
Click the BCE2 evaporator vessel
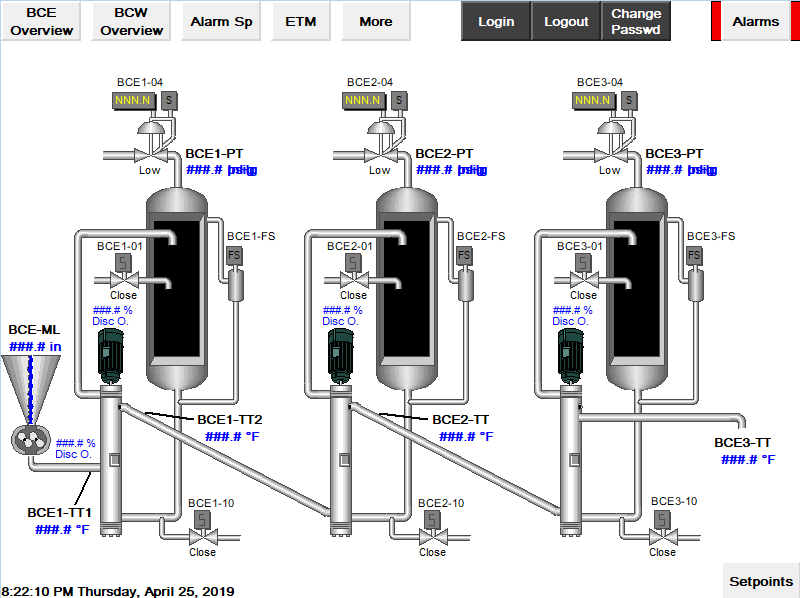[x=407, y=289]
